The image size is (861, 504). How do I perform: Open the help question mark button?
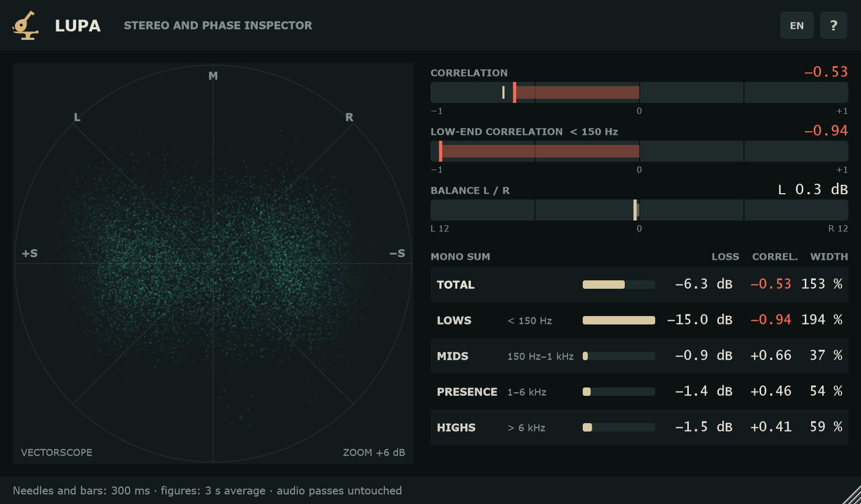tap(833, 25)
